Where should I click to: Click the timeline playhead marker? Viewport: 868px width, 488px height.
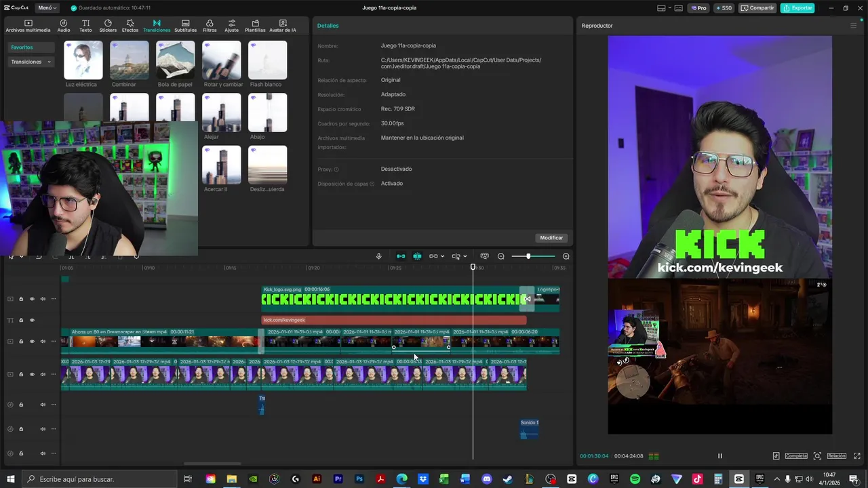pyautogui.click(x=473, y=267)
